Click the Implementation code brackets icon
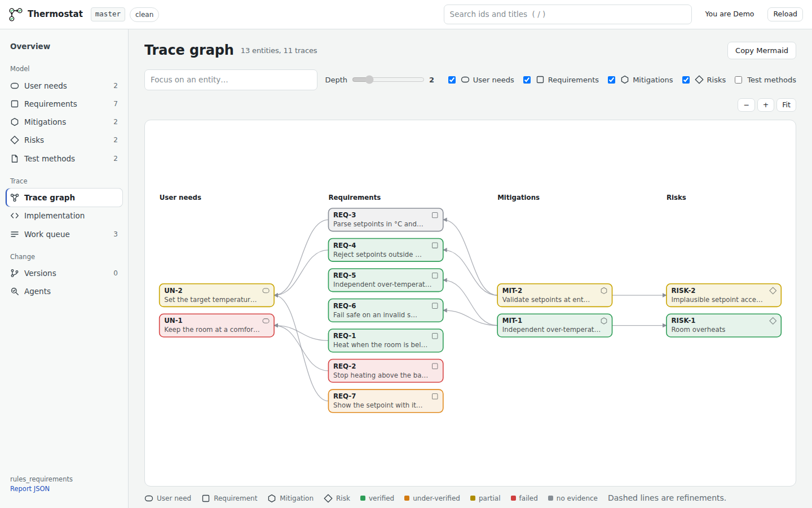Image resolution: width=812 pixels, height=508 pixels. [15, 216]
